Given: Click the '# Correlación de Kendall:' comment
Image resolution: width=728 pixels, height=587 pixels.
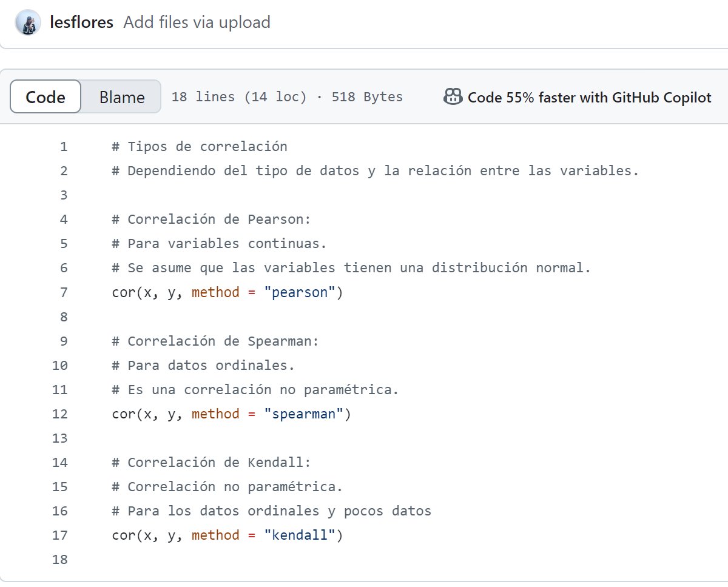Looking at the screenshot, I should [x=212, y=462].
